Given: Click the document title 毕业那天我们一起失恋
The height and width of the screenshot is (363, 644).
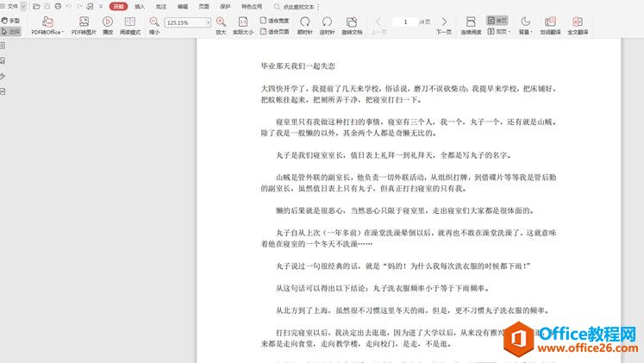Looking at the screenshot, I should [298, 66].
